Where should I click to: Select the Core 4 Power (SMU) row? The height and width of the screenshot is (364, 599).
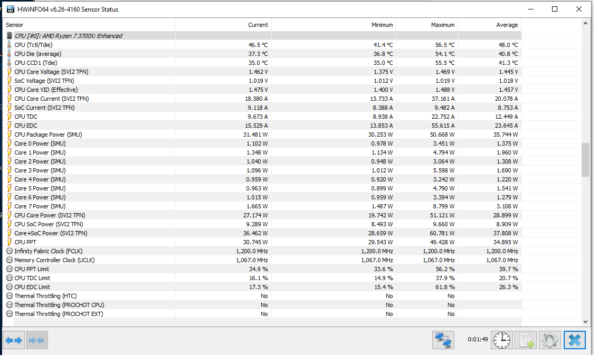(x=262, y=179)
